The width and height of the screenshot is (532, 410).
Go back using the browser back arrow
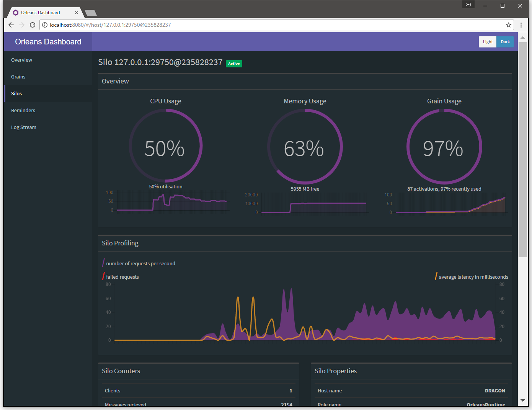11,25
